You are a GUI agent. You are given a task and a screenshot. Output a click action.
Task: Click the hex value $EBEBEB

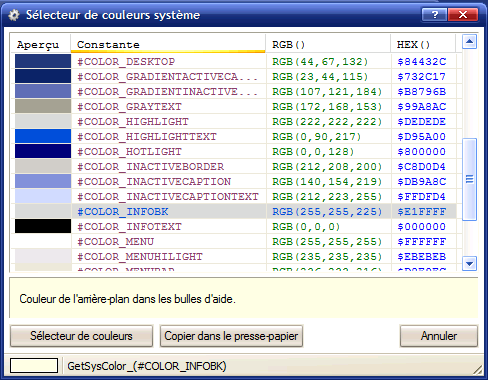421,257
